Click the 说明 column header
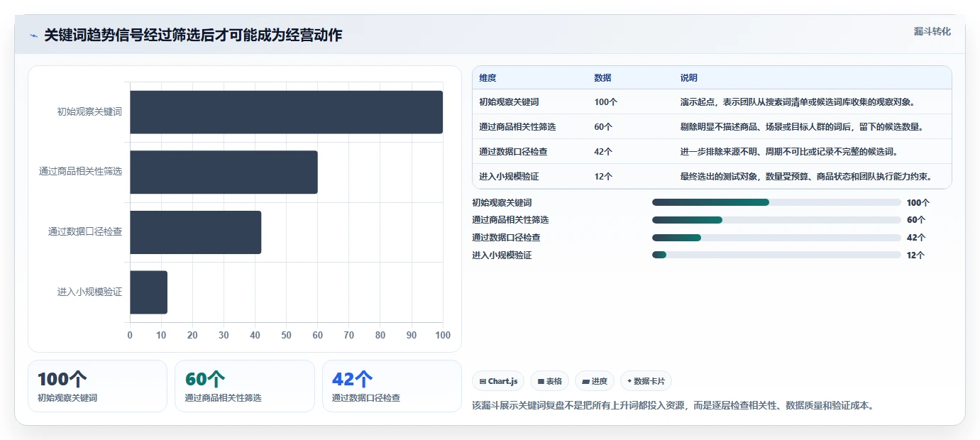This screenshot has height=440, width=980. [689, 78]
